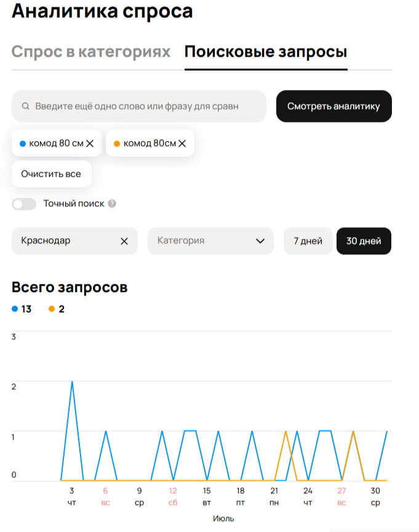Clear the Краснодар city filter
Viewport: 419px width, 532px height.
point(124,241)
